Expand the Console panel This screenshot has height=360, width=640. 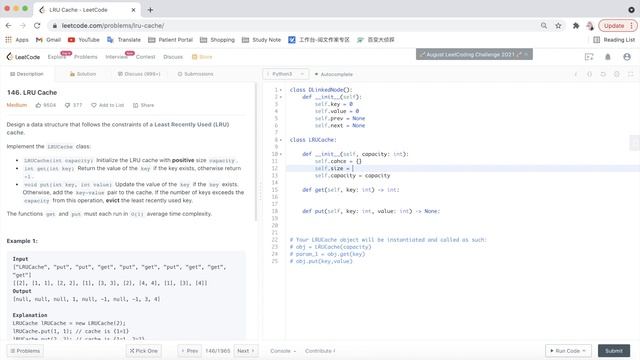click(x=283, y=351)
